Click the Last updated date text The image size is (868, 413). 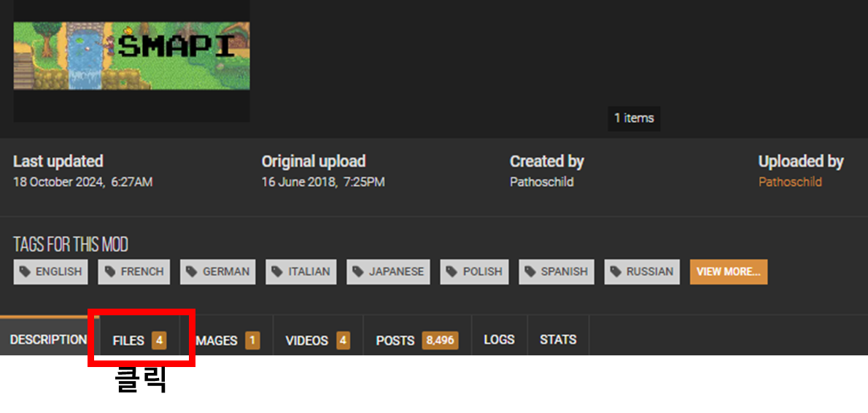click(83, 182)
